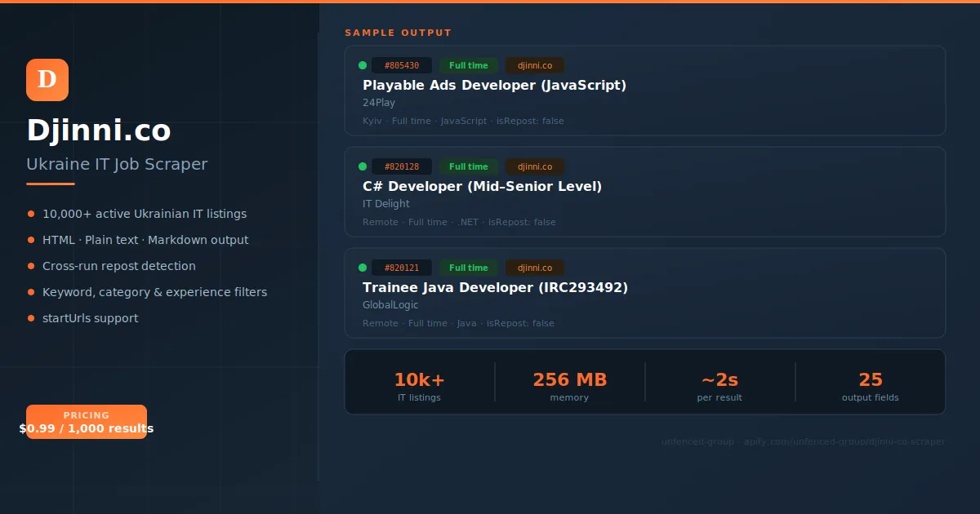Open the PRICING section label
The width and height of the screenshot is (980, 514).
[86, 414]
